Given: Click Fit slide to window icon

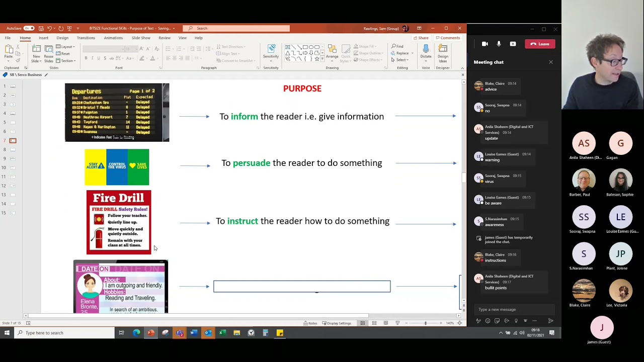Looking at the screenshot, I should click(459, 323).
